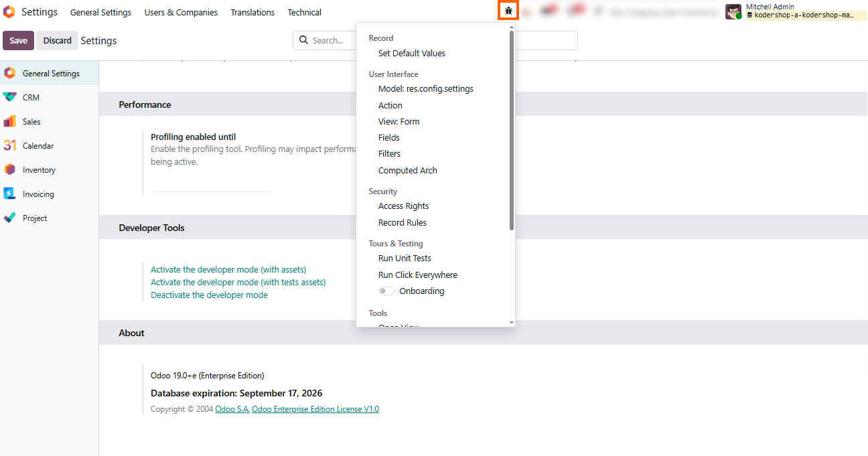This screenshot has width=868, height=456.
Task: Open Odoo Enterprise Edition License V1.0 link
Action: point(315,409)
